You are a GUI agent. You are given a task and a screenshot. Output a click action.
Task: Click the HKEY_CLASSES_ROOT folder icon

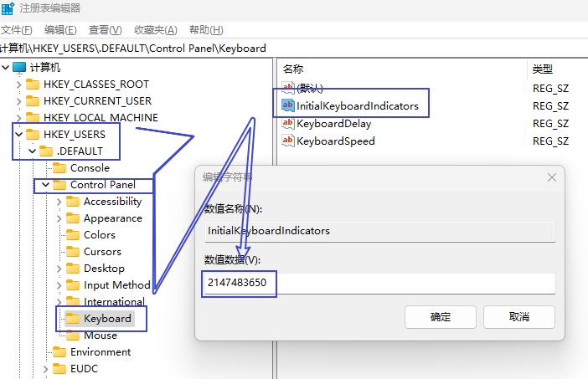click(x=33, y=85)
